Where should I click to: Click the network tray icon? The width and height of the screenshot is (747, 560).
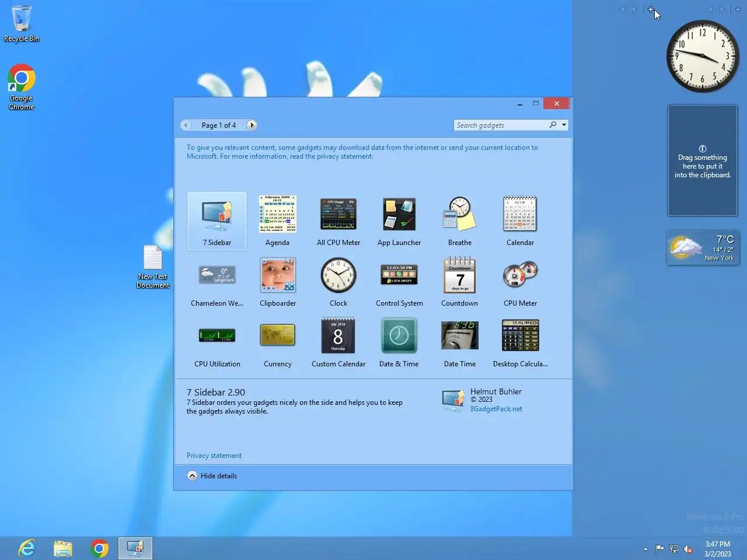click(674, 548)
